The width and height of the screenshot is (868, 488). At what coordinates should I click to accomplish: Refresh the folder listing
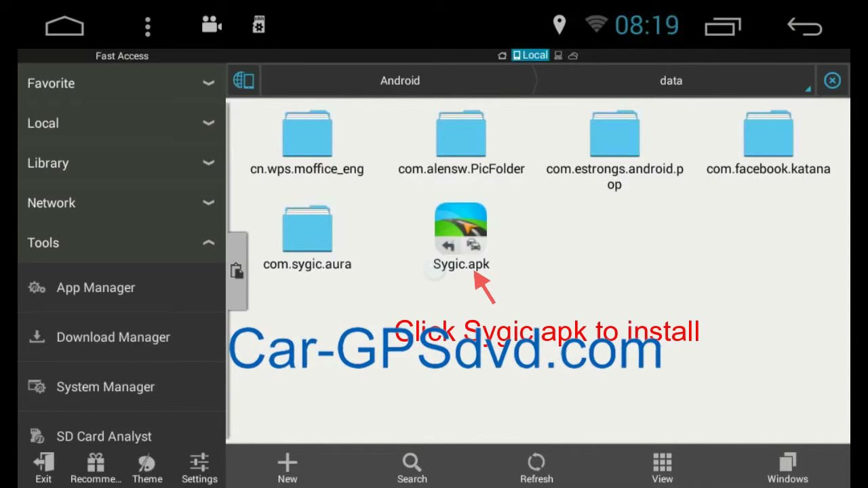(x=536, y=468)
